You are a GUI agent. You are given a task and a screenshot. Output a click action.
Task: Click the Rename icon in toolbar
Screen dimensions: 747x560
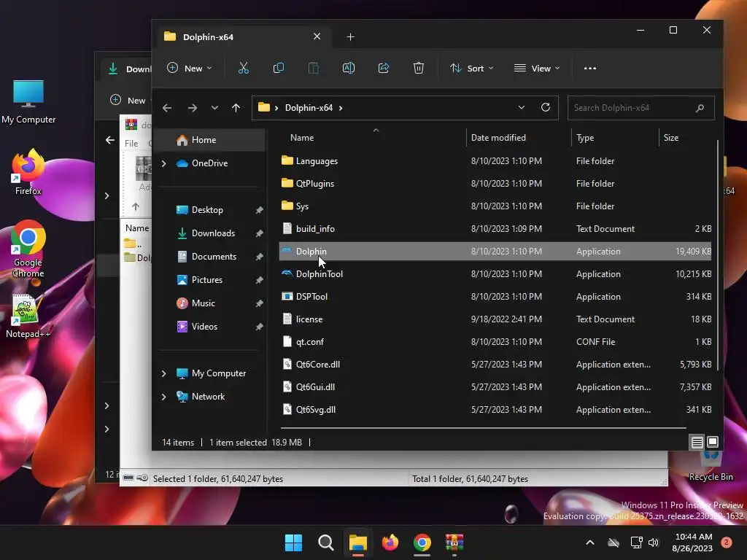point(348,68)
